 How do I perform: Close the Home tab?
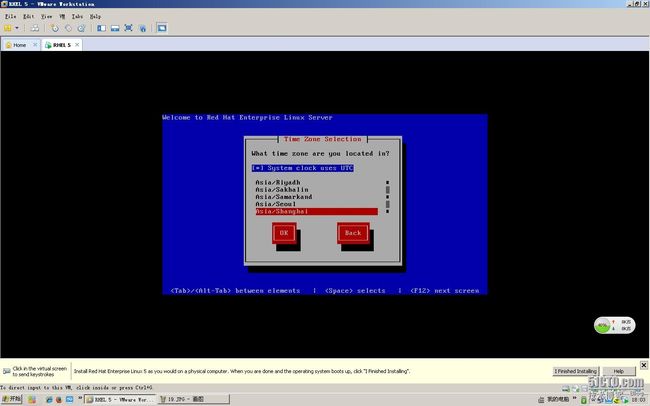[35, 45]
